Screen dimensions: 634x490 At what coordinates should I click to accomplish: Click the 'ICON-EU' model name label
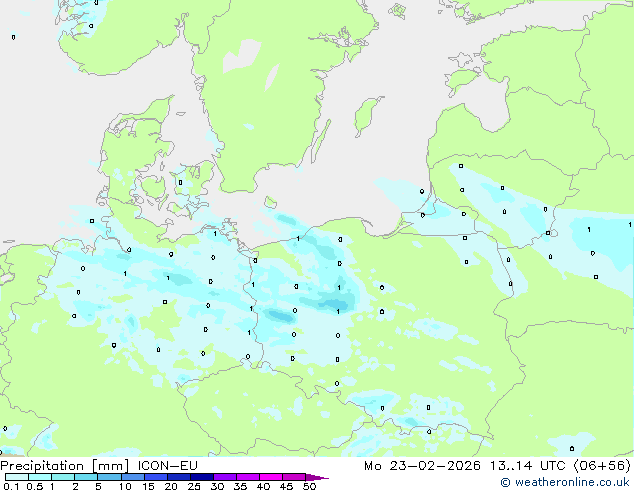(168, 466)
